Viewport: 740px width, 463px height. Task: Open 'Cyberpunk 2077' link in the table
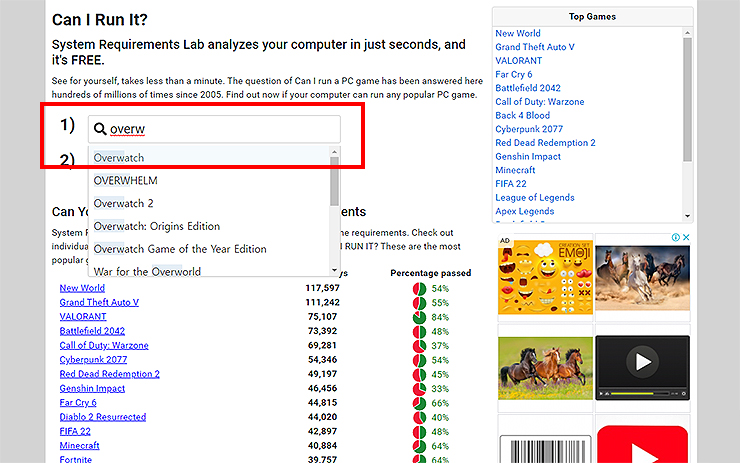click(93, 360)
